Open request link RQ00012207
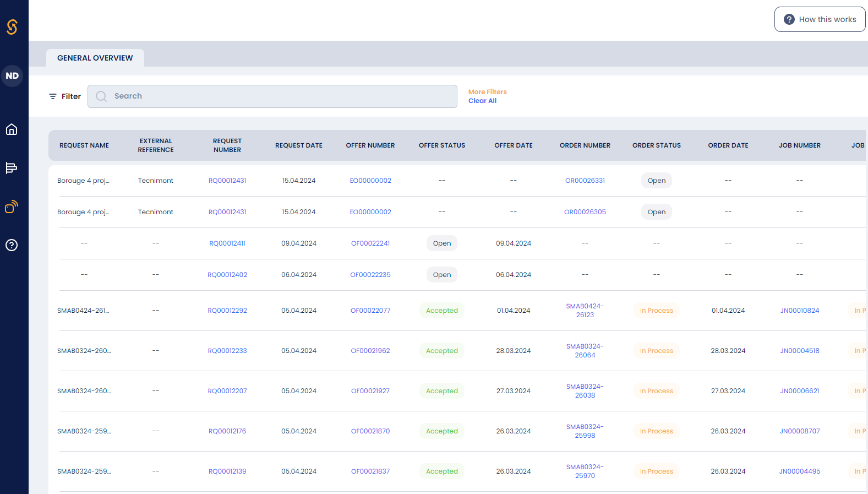The width and height of the screenshot is (868, 494). [227, 391]
